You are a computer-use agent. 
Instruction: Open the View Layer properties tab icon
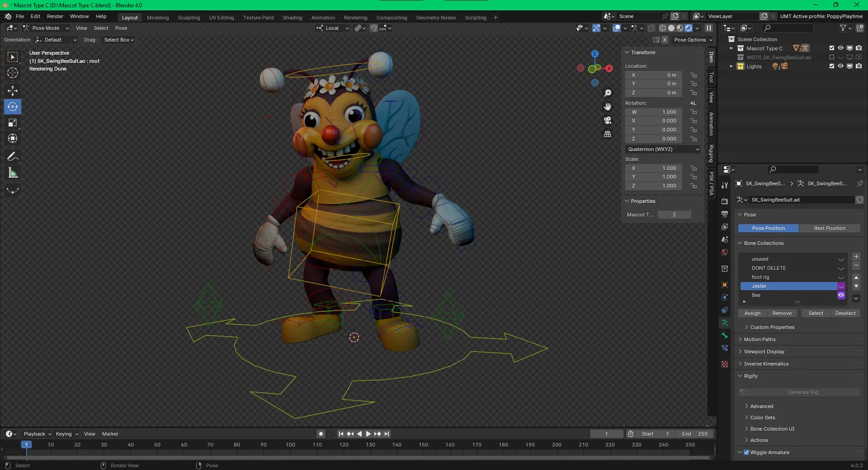tap(725, 227)
